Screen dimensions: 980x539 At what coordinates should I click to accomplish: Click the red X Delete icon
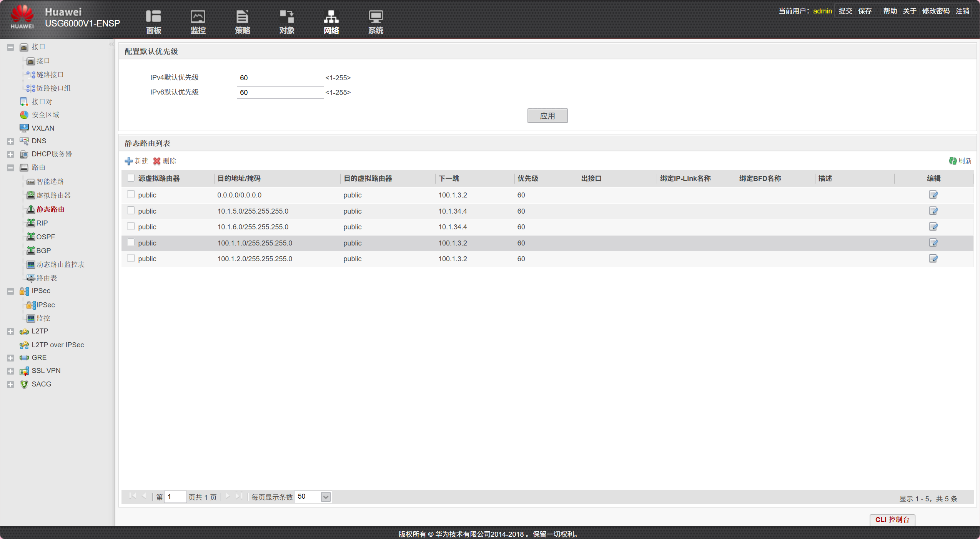click(157, 161)
